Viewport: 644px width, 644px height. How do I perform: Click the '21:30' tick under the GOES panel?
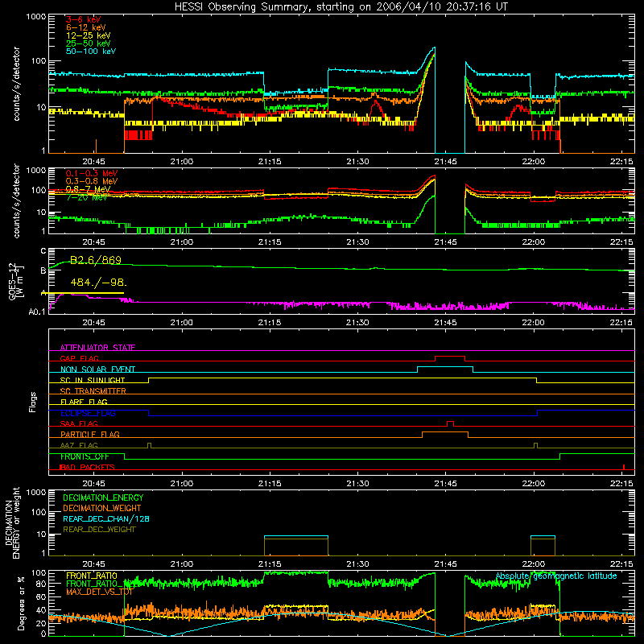point(357,323)
